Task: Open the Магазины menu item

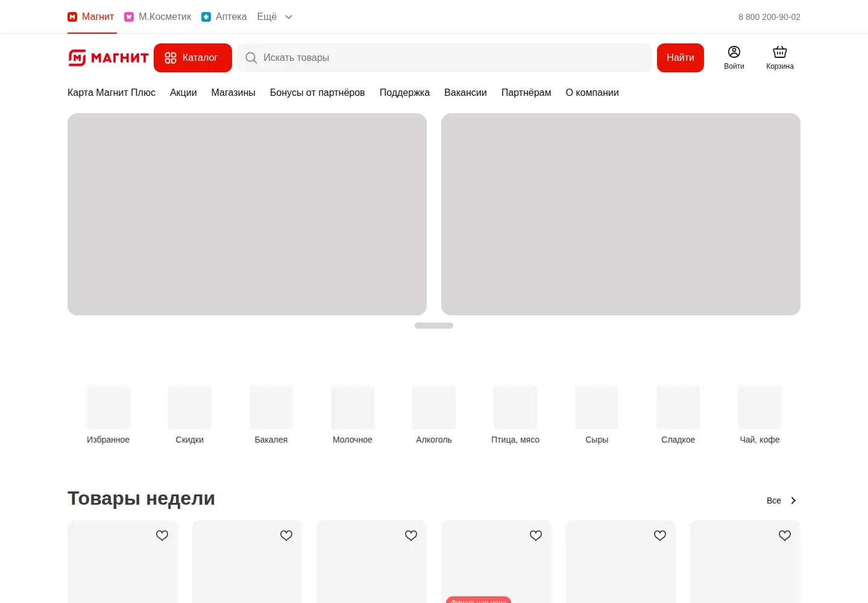Action: point(233,92)
